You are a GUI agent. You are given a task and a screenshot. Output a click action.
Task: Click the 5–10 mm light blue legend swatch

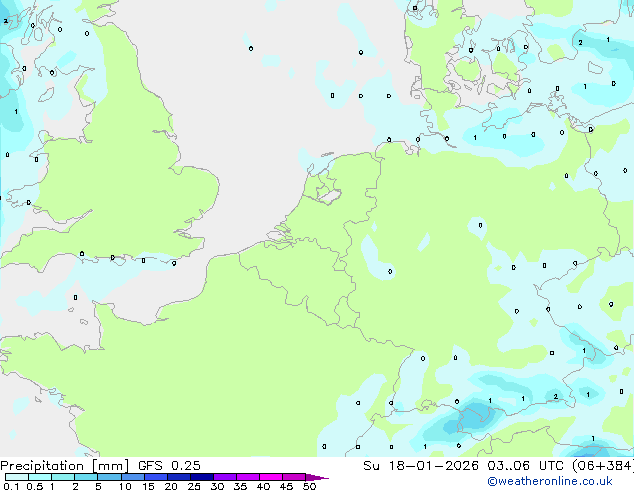click(109, 477)
